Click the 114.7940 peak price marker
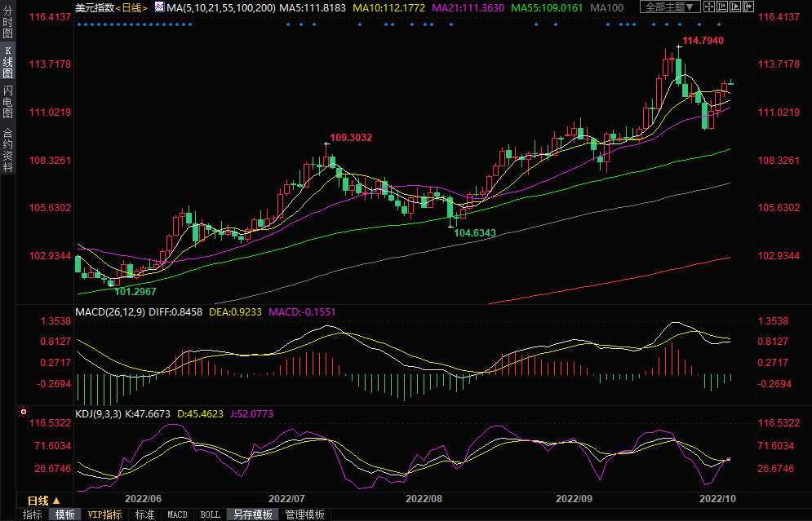This screenshot has height=521, width=812. 702,40
